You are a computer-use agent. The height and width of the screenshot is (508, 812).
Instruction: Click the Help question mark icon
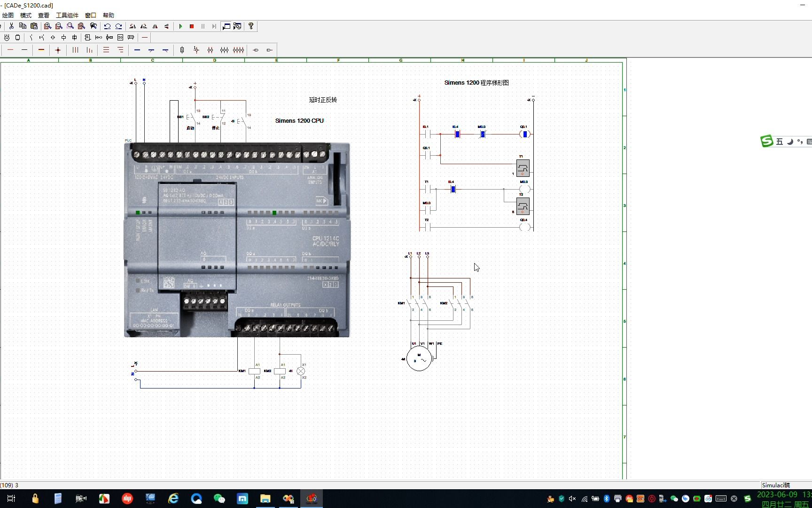point(251,26)
